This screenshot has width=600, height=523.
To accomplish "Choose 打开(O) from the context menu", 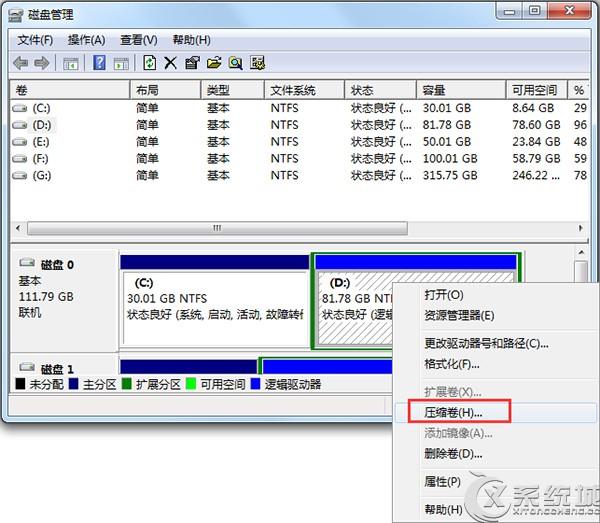I will tap(444, 295).
